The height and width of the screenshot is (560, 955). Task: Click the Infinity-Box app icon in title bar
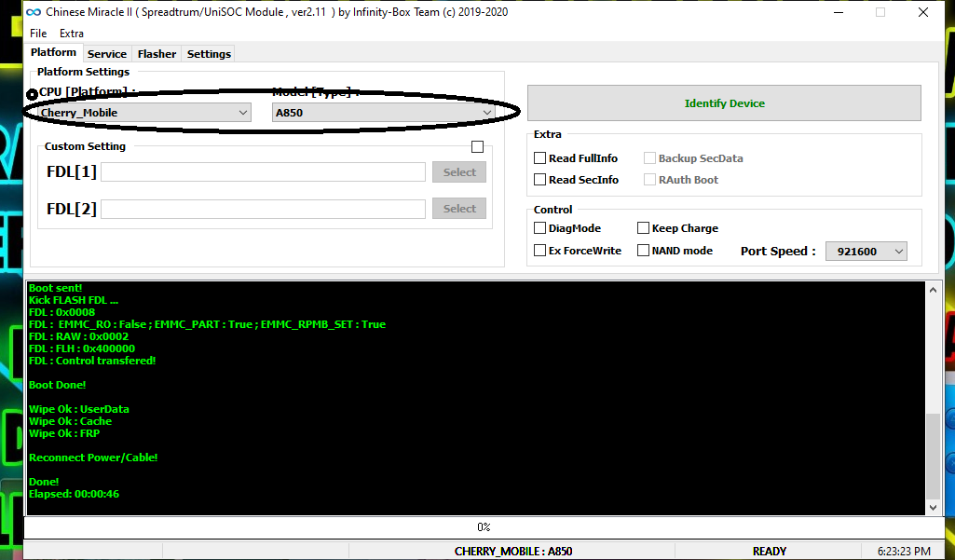click(34, 12)
